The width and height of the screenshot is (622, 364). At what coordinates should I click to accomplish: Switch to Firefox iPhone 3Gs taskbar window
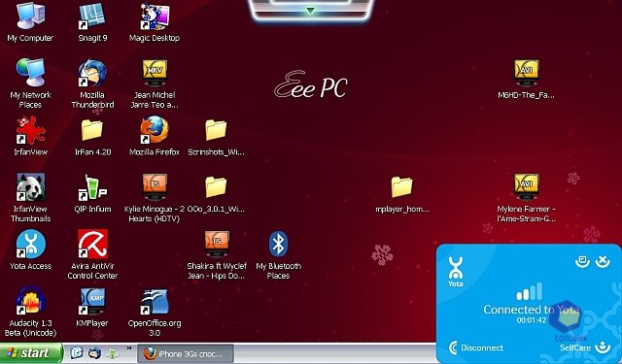186,353
